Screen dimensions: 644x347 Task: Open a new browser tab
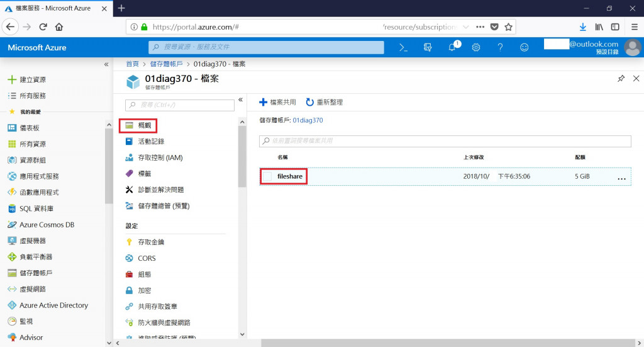click(x=121, y=8)
